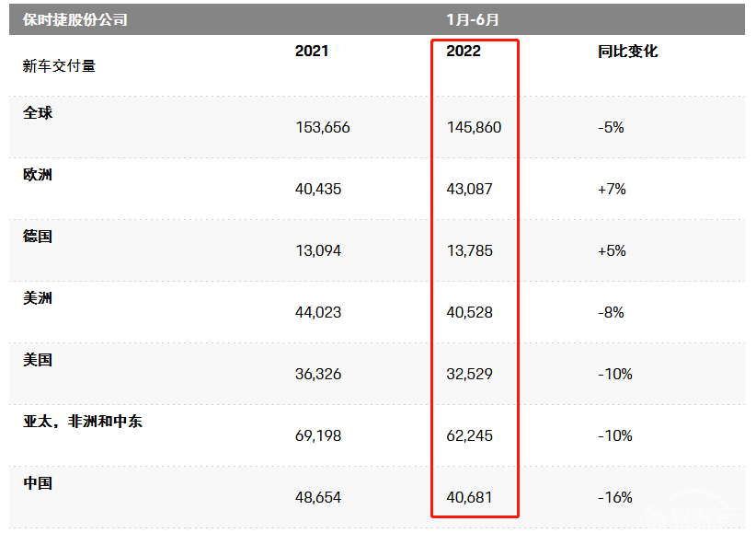The width and height of the screenshot is (756, 533).
Task: Click the global 2021 value 153,656
Action: tap(323, 127)
